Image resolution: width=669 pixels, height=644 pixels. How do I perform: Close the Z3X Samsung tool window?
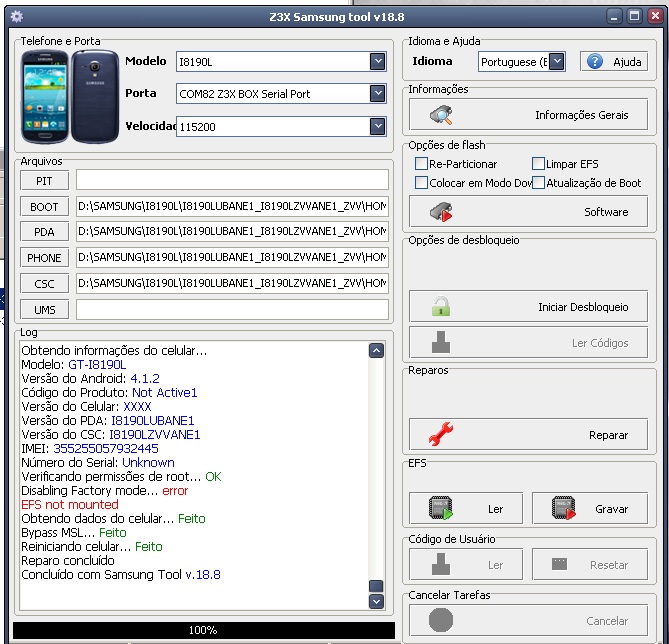[655, 17]
